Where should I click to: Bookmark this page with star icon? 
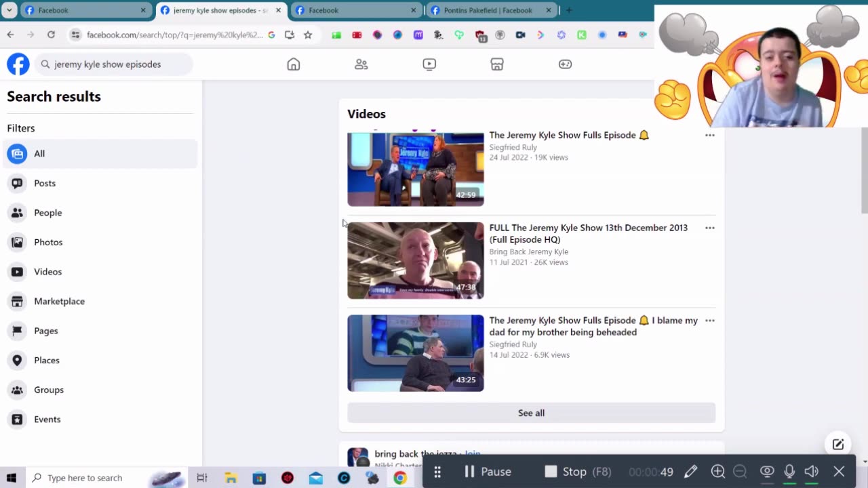(x=308, y=35)
